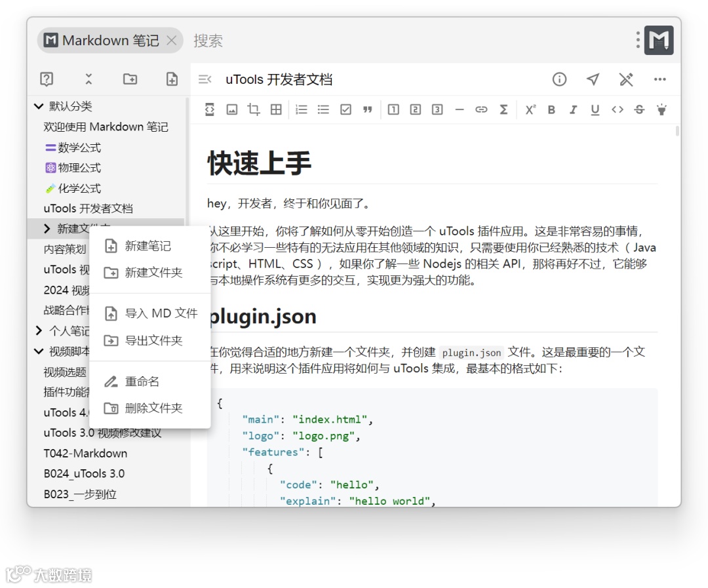This screenshot has width=708, height=588.
Task: Click the Markdown plugin logo at top right
Action: [659, 40]
